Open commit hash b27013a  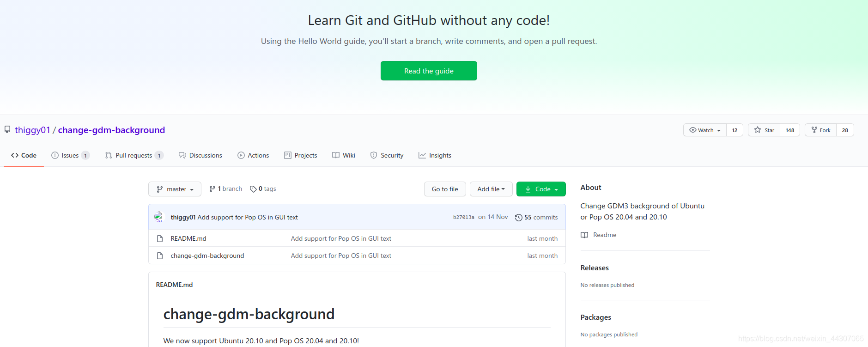pos(464,217)
